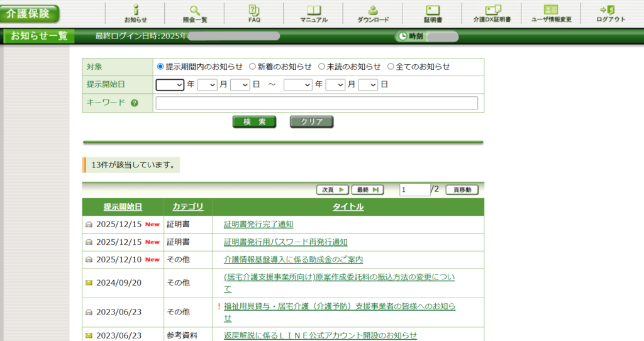Select 提示期間内のお知らせ radio option
This screenshot has height=341, width=644.
[x=160, y=67]
